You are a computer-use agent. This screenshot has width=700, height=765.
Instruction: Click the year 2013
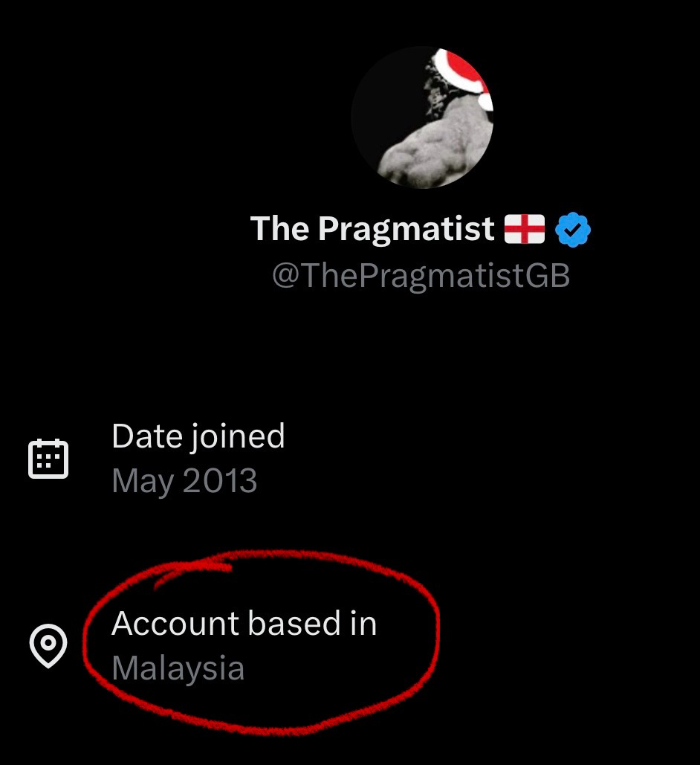(220, 480)
